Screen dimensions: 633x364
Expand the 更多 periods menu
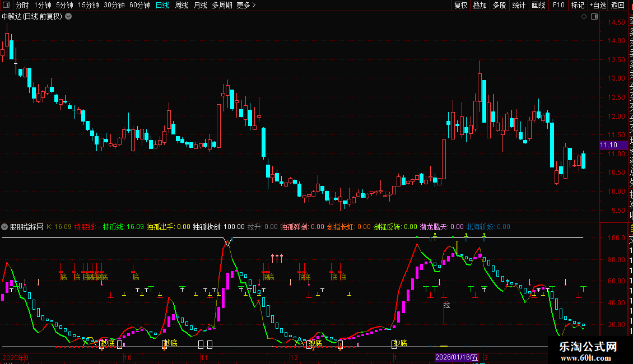[x=246, y=5]
